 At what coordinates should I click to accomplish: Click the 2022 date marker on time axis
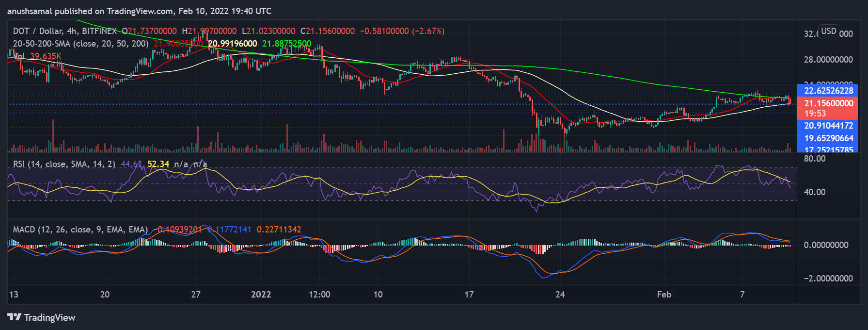[x=261, y=295]
